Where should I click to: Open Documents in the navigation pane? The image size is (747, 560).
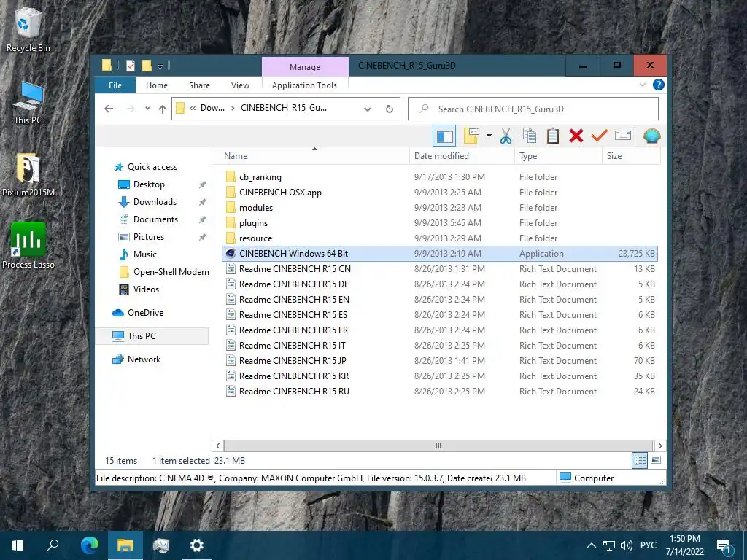click(x=155, y=219)
